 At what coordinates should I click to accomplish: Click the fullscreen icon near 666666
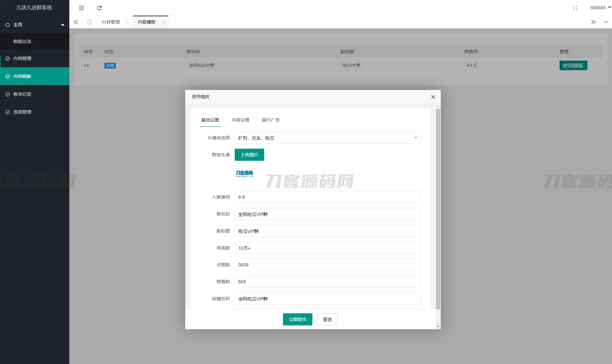tap(575, 8)
